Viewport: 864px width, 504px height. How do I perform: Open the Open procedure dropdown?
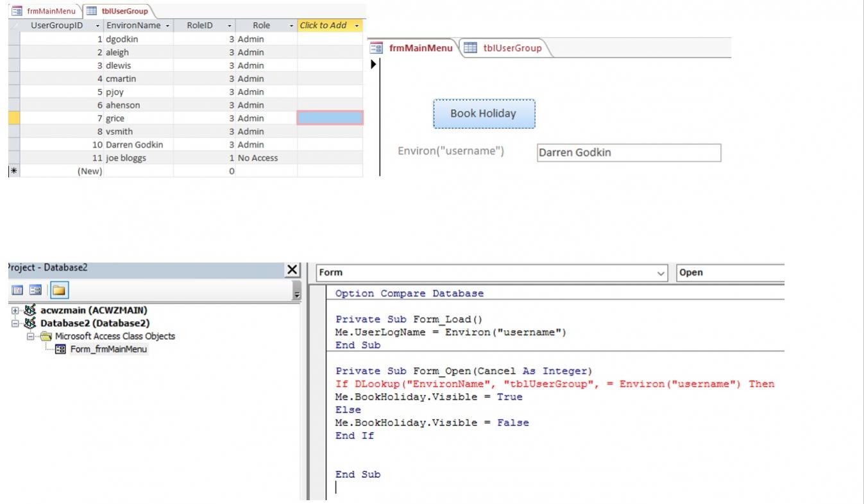730,273
